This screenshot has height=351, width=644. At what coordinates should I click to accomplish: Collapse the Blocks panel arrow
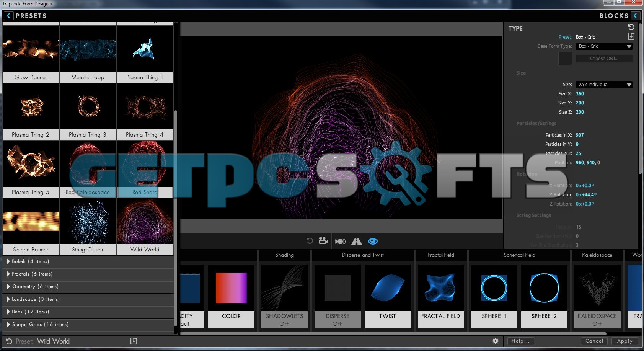tap(636, 16)
